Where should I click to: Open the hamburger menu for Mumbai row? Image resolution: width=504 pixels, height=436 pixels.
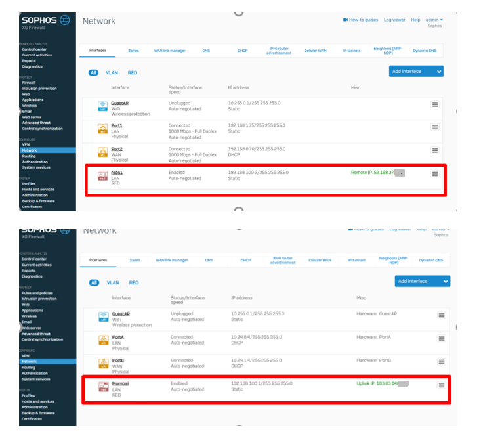tap(442, 385)
